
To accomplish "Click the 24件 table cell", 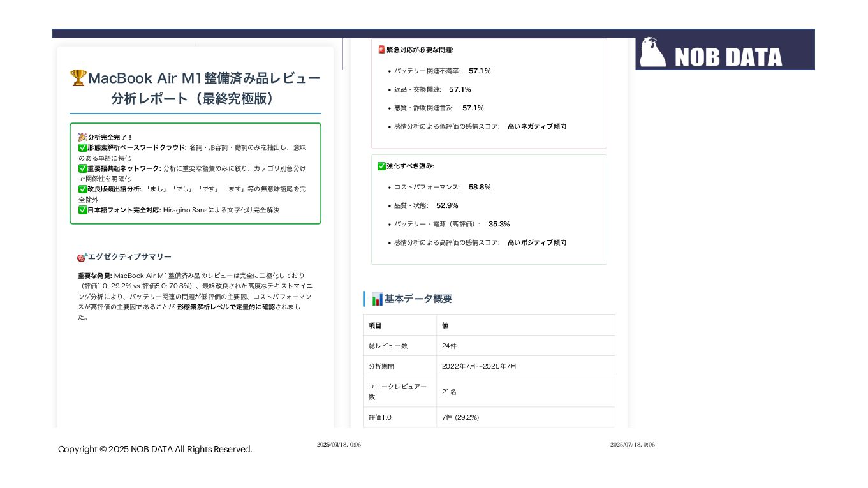I will point(526,346).
